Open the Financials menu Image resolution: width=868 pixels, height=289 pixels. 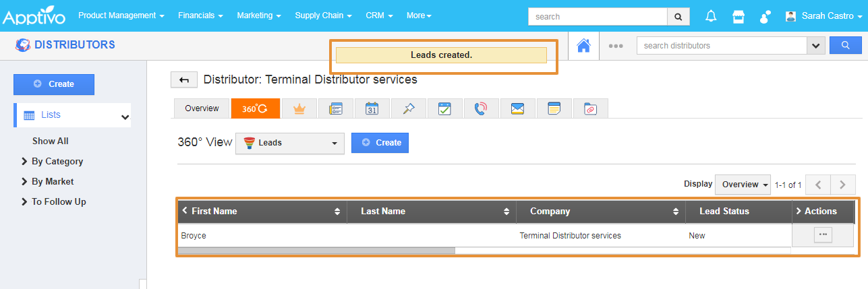201,15
